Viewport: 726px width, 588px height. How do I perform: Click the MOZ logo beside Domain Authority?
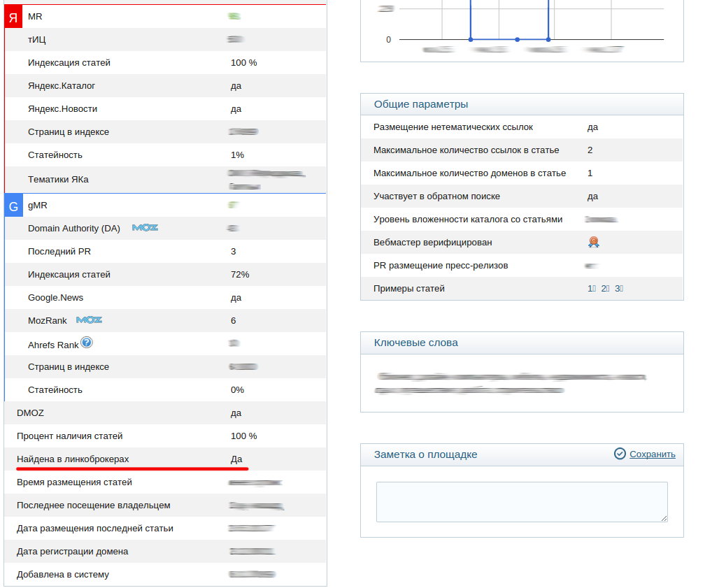coord(145,228)
